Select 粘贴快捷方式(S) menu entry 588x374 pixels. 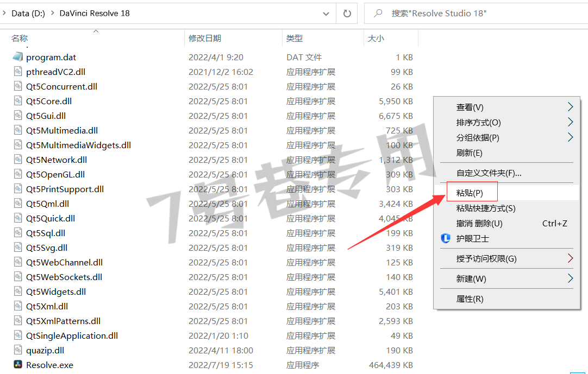(x=506, y=208)
